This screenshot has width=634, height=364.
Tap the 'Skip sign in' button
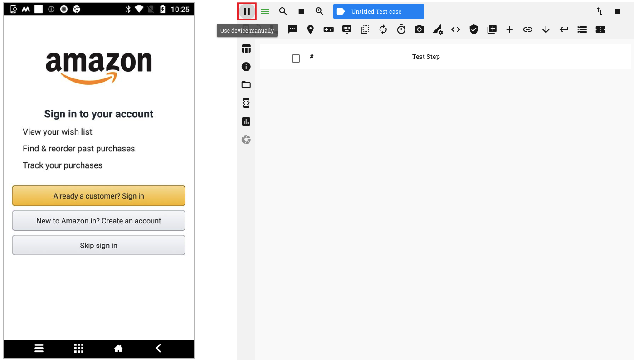point(98,245)
